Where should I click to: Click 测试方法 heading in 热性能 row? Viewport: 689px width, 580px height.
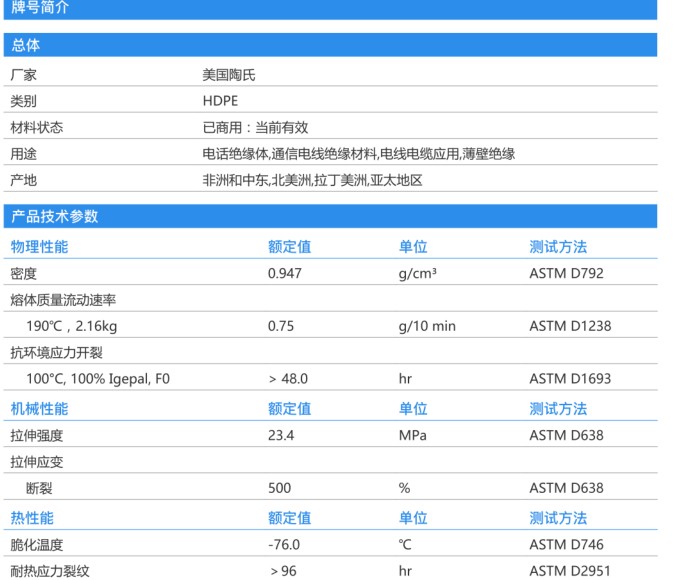[558, 518]
